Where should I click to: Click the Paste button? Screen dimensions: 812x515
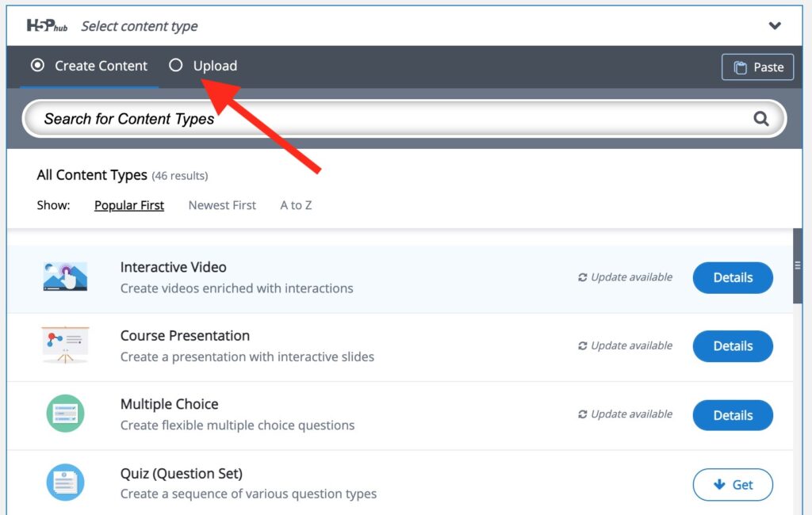pos(757,67)
